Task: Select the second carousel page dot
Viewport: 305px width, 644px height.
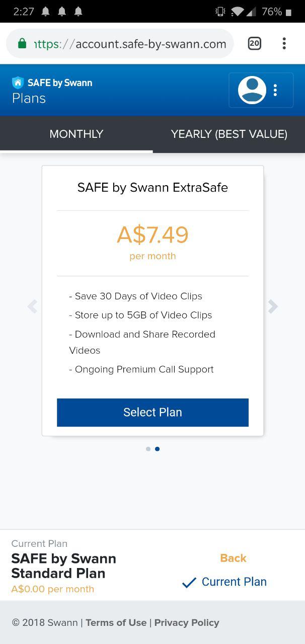Action: point(158,449)
